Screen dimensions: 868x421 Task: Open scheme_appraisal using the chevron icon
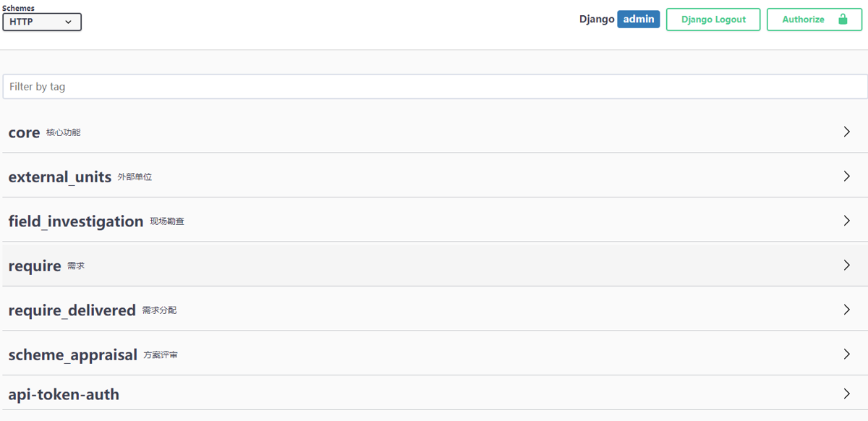pyautogui.click(x=847, y=354)
